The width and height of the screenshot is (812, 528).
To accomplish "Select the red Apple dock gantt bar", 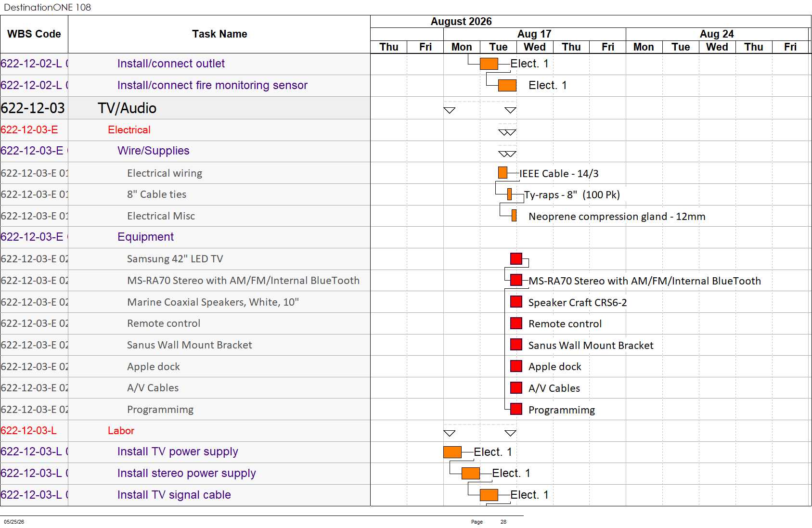I will tap(516, 366).
